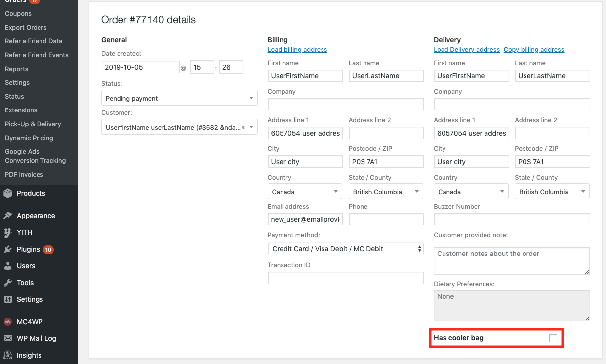Click the WP Mail Log envelope icon
This screenshot has width=606, height=364.
(x=8, y=338)
